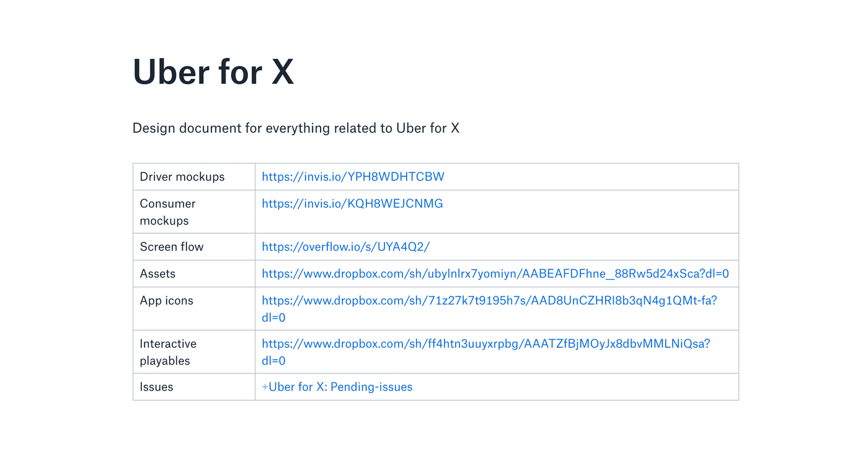Open the Consumer mockups invis.io link

click(x=352, y=203)
